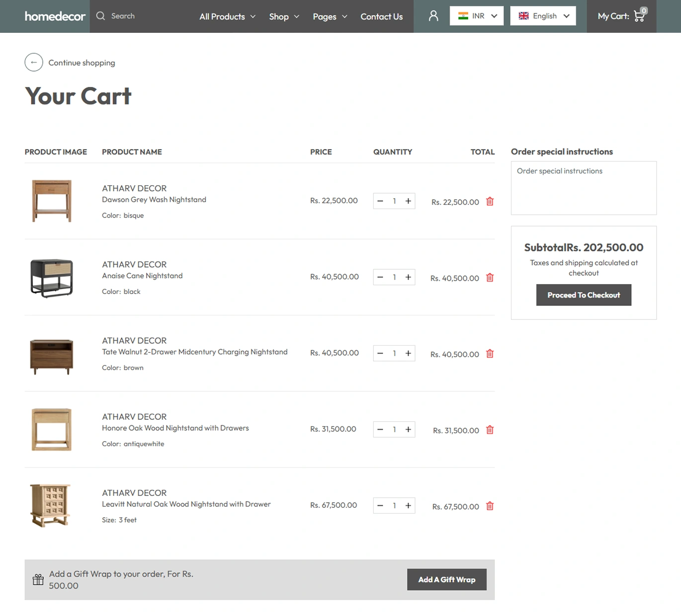This screenshot has width=681, height=616.
Task: Click quantity value for Dawson Grey Wash Nightstand
Action: point(394,201)
